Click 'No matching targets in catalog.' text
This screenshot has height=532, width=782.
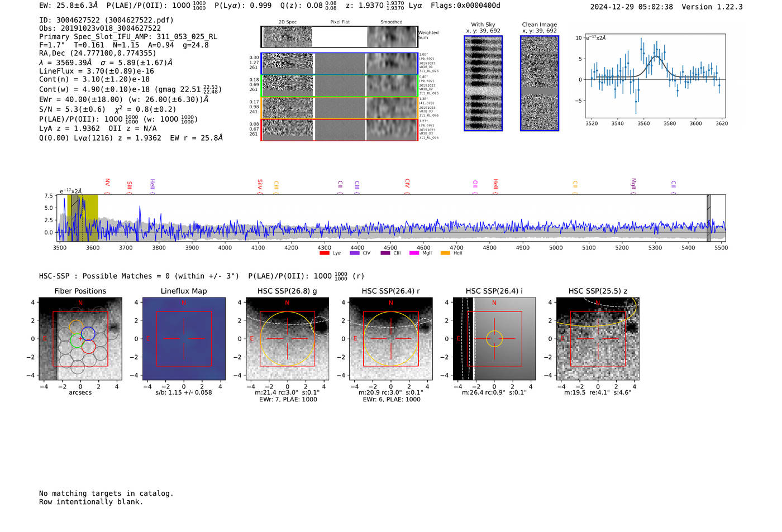click(106, 493)
